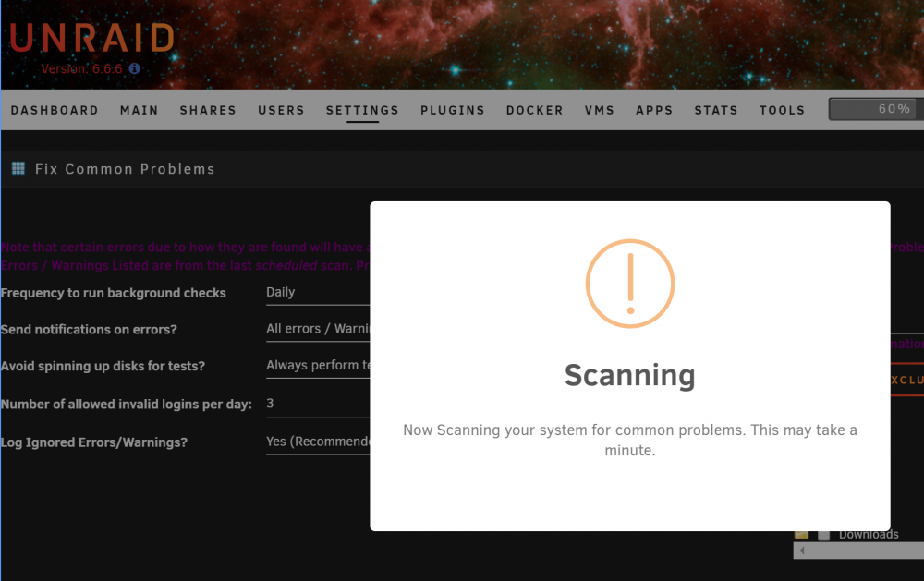Select the Shares tab
Screen dimensions: 924x581
[208, 110]
